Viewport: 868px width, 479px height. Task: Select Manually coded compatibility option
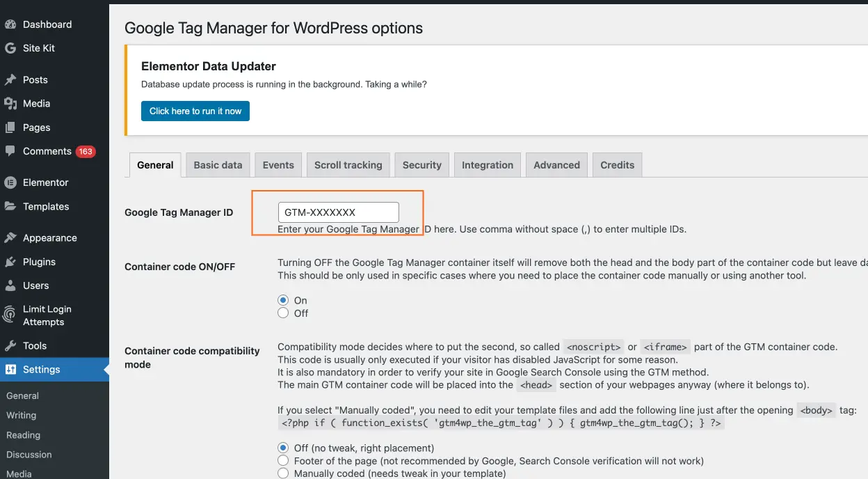pos(283,473)
